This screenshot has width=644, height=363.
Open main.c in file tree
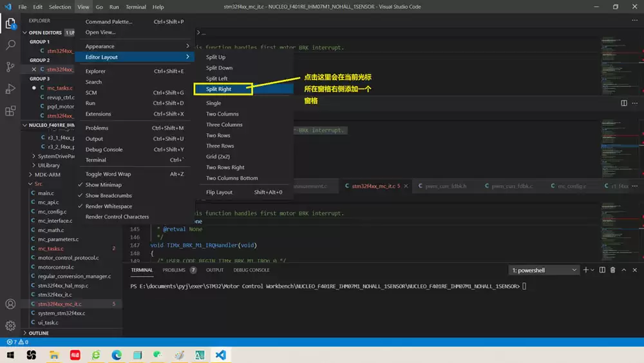pos(46,193)
